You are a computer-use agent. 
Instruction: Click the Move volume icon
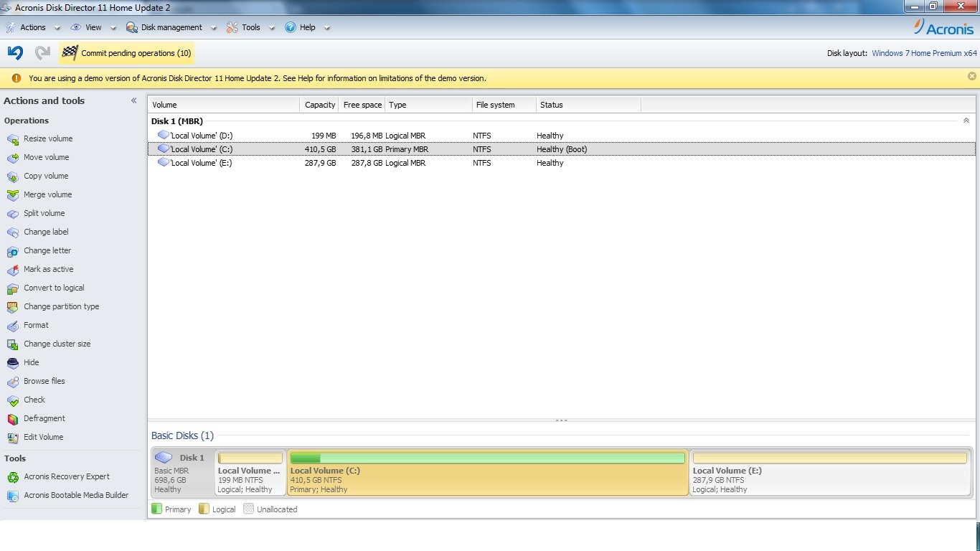pos(12,158)
